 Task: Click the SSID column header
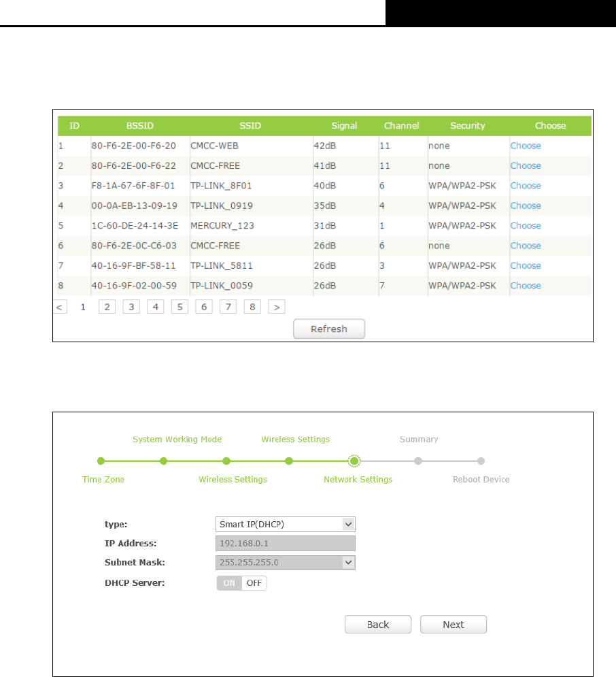pyautogui.click(x=250, y=126)
